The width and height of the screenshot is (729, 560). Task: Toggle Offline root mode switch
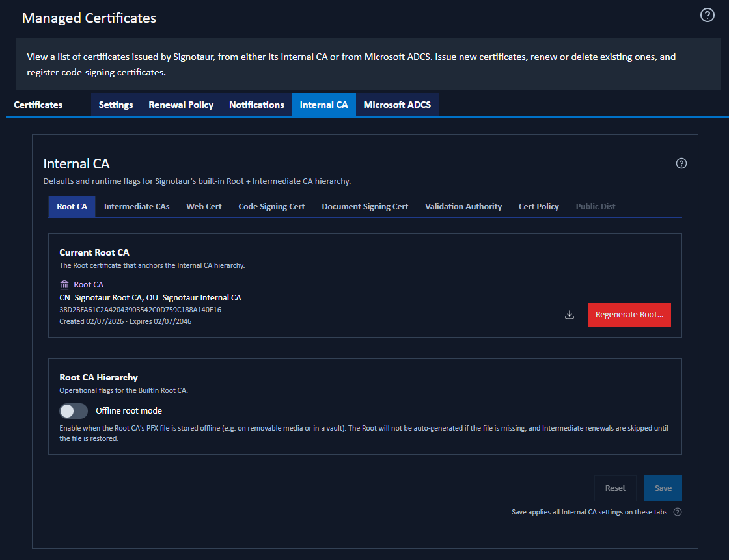coord(74,411)
